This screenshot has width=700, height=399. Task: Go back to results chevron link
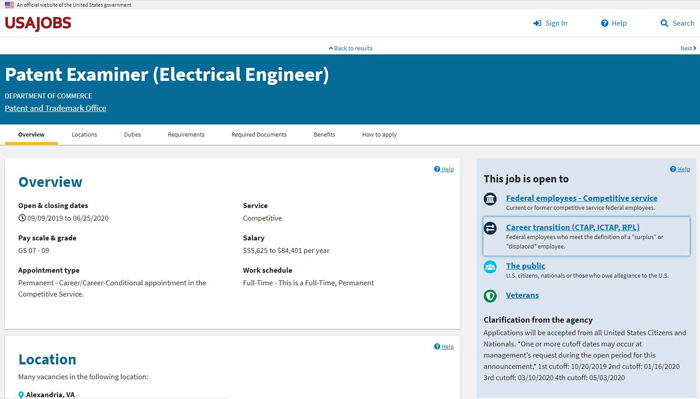pyautogui.click(x=350, y=48)
